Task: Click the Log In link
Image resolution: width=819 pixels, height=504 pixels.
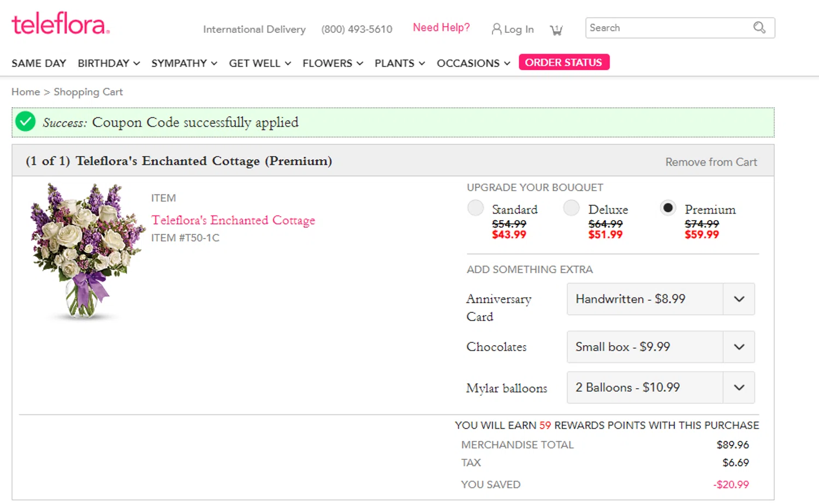Action: click(513, 29)
